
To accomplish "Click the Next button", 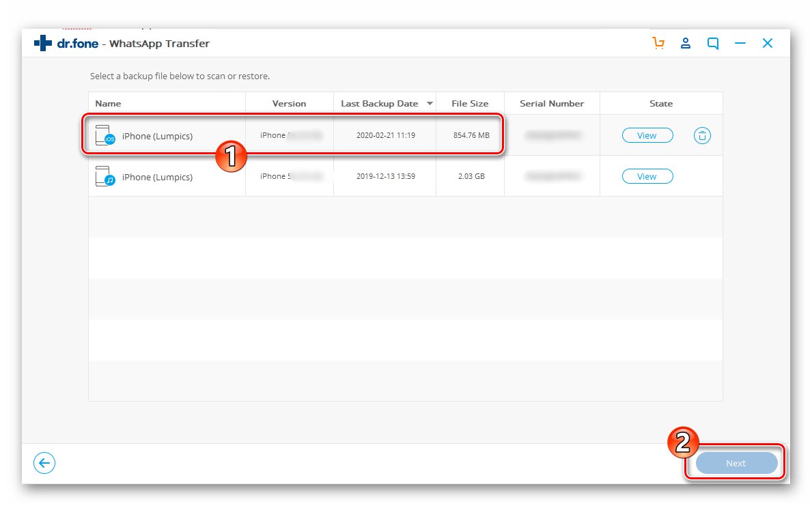I will (x=736, y=463).
